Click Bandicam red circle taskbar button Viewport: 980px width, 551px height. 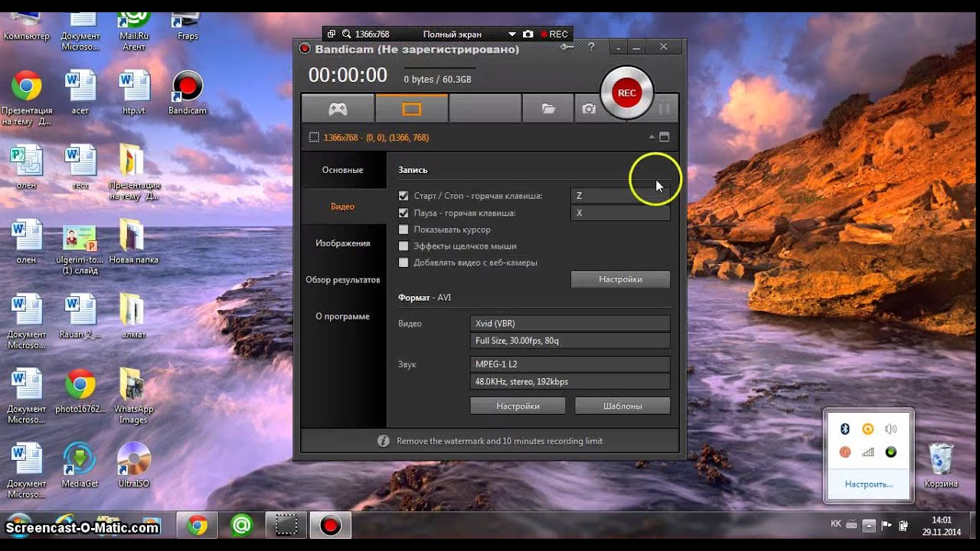[331, 525]
